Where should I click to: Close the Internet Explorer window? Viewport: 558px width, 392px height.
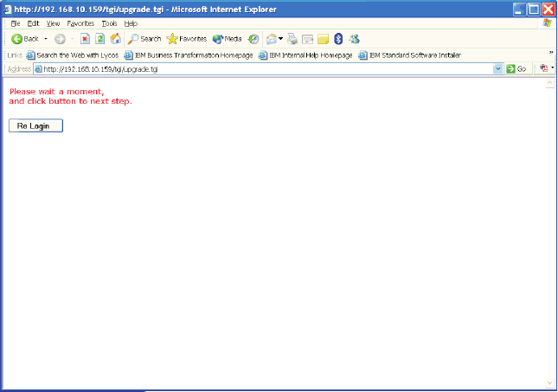548,10
